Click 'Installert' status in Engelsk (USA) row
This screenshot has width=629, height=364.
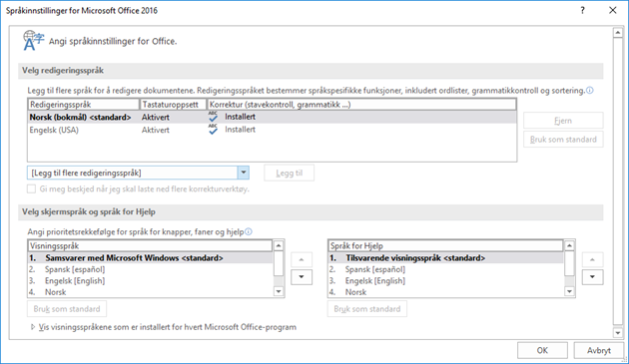[240, 130]
